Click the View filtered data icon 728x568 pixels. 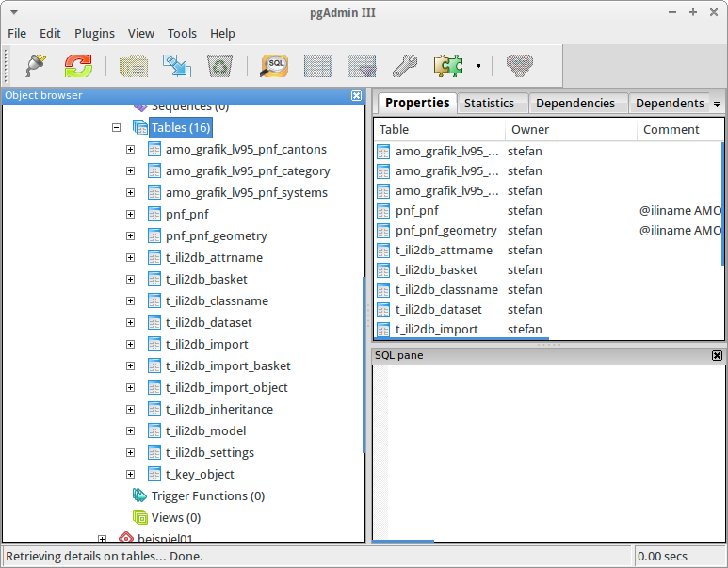point(362,66)
